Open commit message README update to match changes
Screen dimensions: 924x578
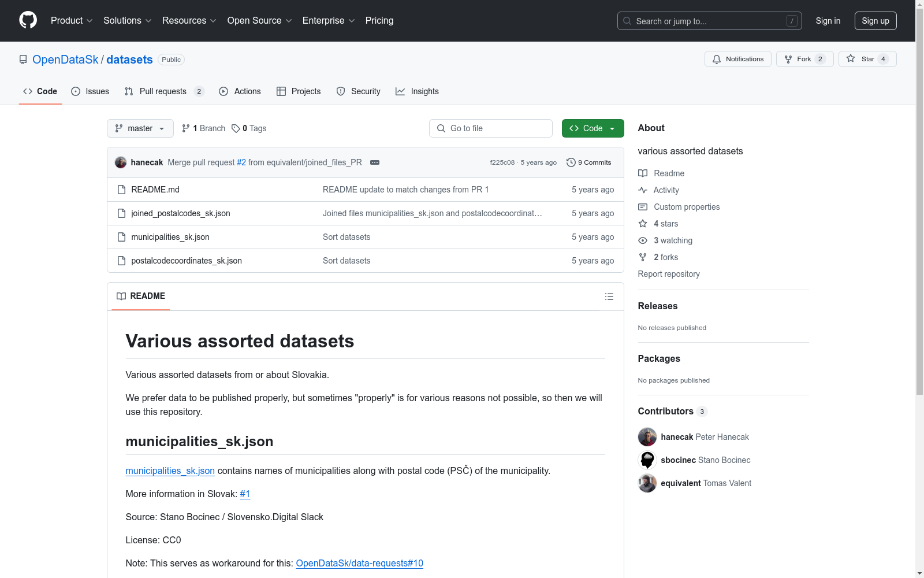pos(406,190)
